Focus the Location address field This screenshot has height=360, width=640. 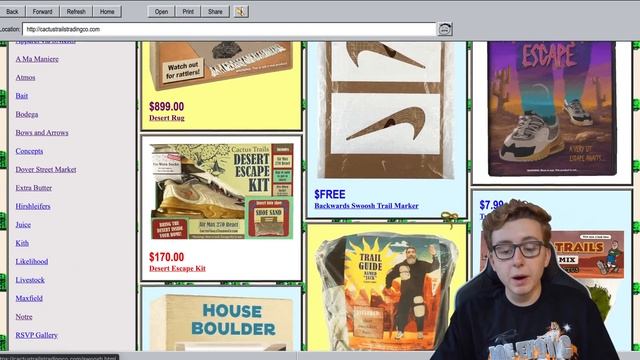(229, 29)
